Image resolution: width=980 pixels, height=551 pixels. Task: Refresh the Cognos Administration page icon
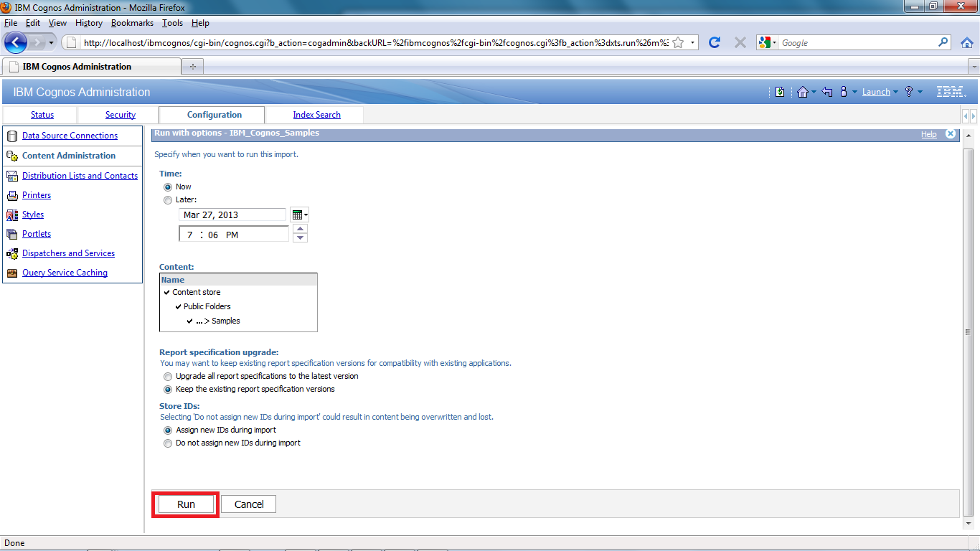click(x=780, y=92)
